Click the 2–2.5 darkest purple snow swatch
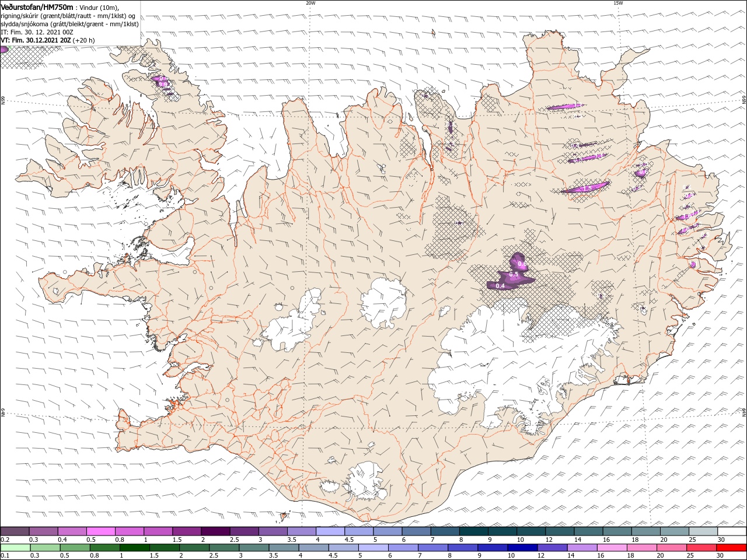 click(x=215, y=531)
